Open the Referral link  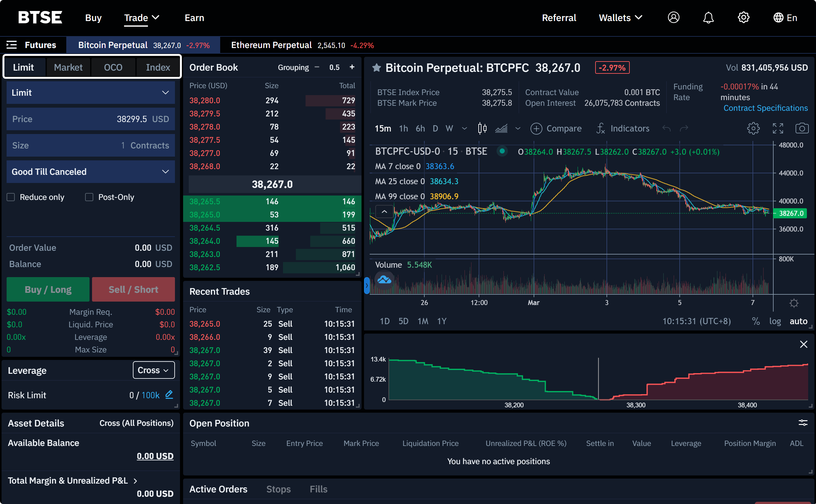(x=559, y=18)
